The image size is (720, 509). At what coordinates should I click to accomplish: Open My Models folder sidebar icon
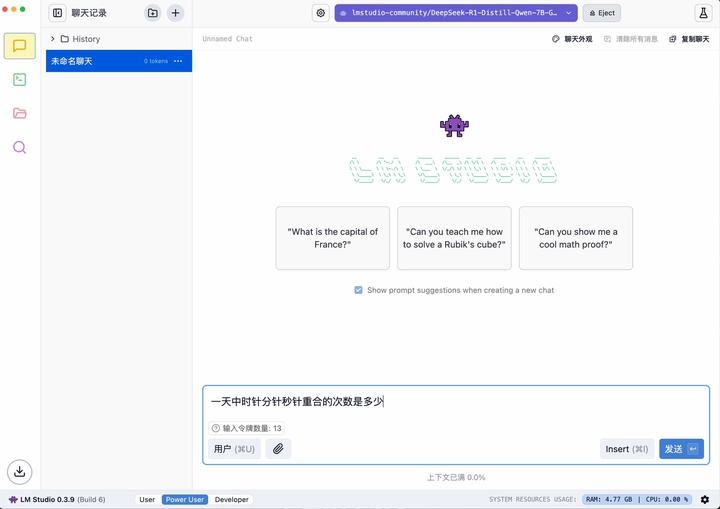(19, 113)
